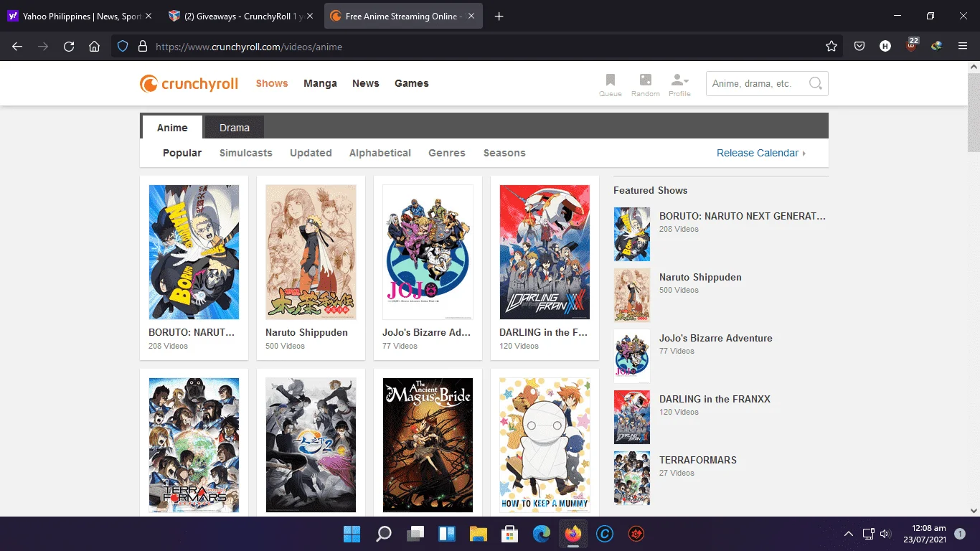
Task: Select the Alphabetical filter
Action: coord(380,153)
